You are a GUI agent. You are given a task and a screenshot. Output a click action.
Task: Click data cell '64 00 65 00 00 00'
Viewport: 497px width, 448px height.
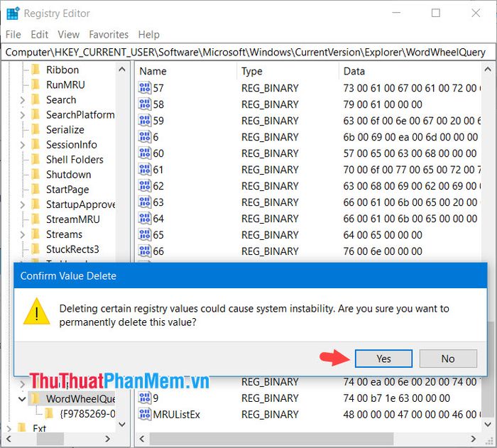383,235
